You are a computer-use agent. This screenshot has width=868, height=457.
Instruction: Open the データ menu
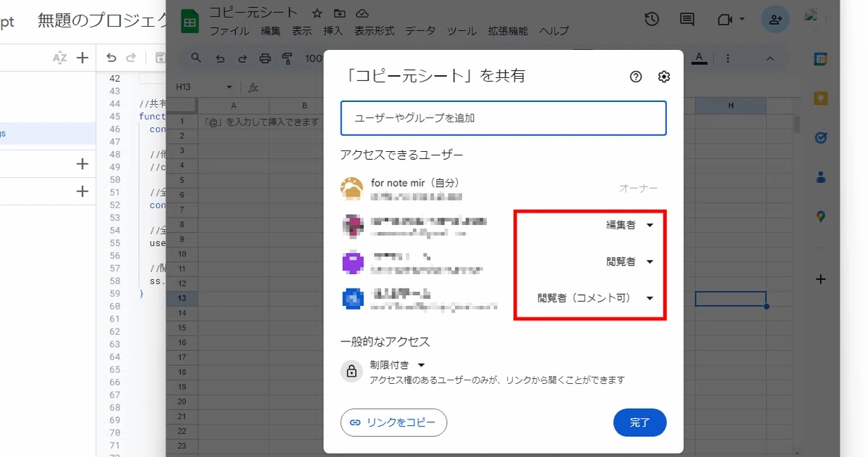pos(420,31)
